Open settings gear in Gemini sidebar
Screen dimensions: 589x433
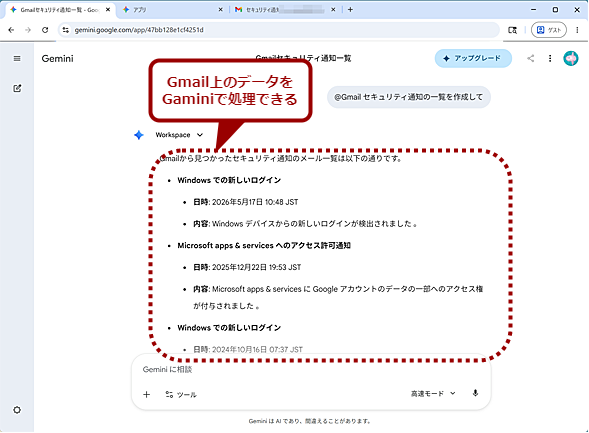pyautogui.click(x=17, y=410)
